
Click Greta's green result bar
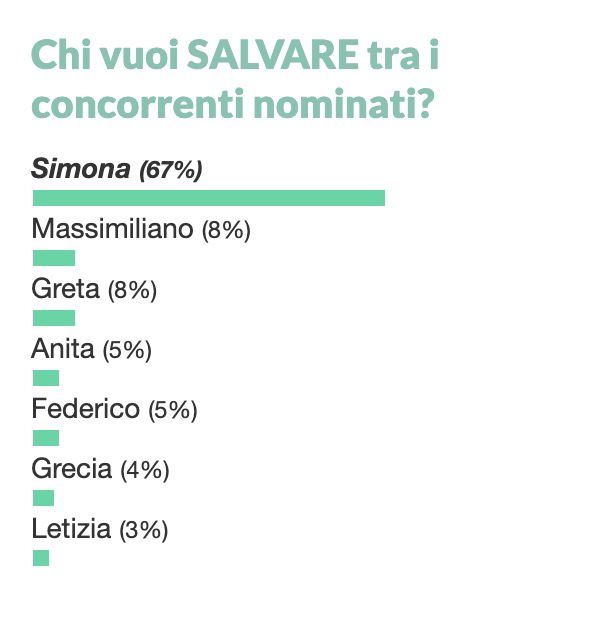pyautogui.click(x=54, y=318)
